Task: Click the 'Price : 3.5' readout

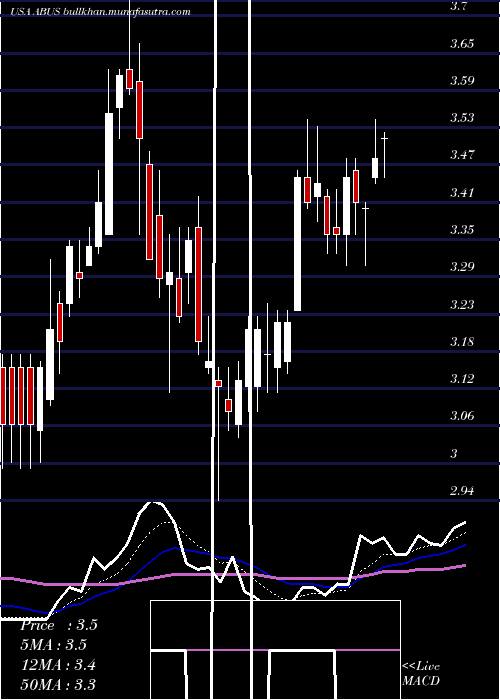Action: (58, 625)
